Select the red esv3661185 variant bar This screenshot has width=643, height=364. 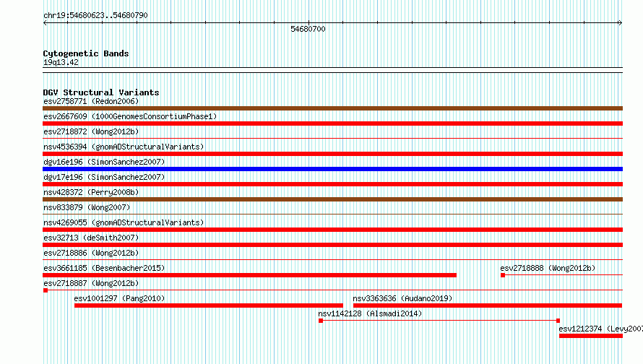click(x=250, y=275)
